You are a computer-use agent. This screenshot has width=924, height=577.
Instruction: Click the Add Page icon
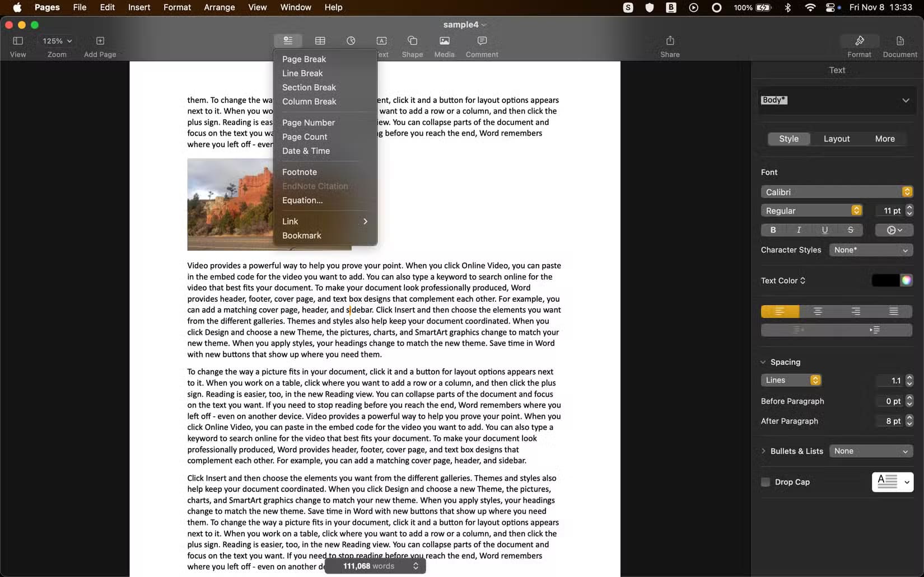pos(100,41)
